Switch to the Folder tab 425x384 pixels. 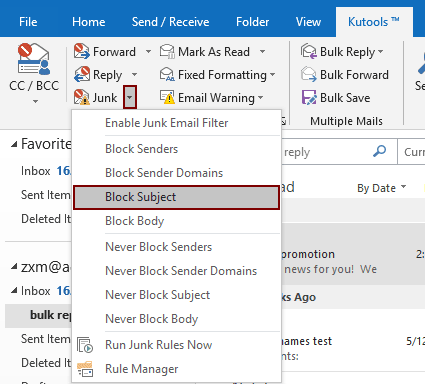252,22
